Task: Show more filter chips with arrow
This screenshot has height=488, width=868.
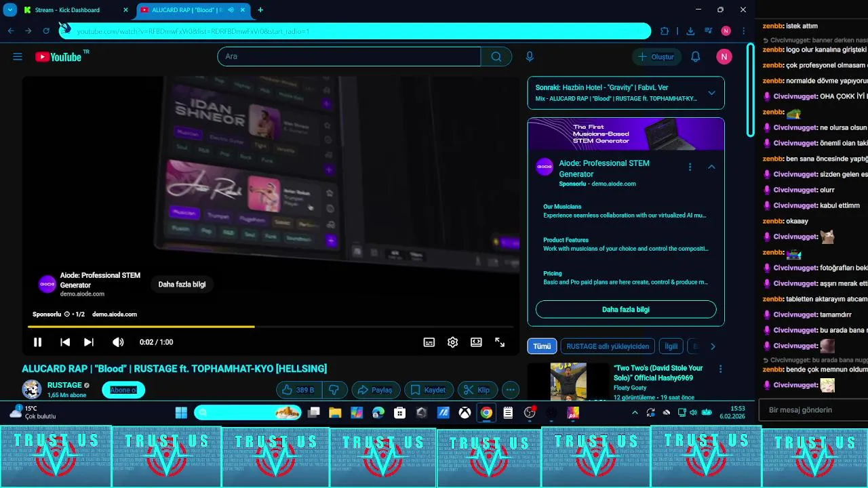Action: 713,346
